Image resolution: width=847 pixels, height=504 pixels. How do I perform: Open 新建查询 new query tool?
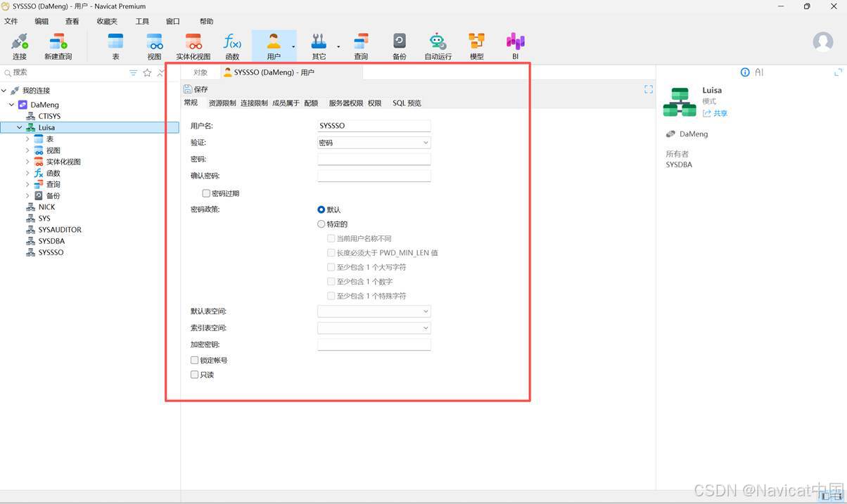(x=58, y=46)
